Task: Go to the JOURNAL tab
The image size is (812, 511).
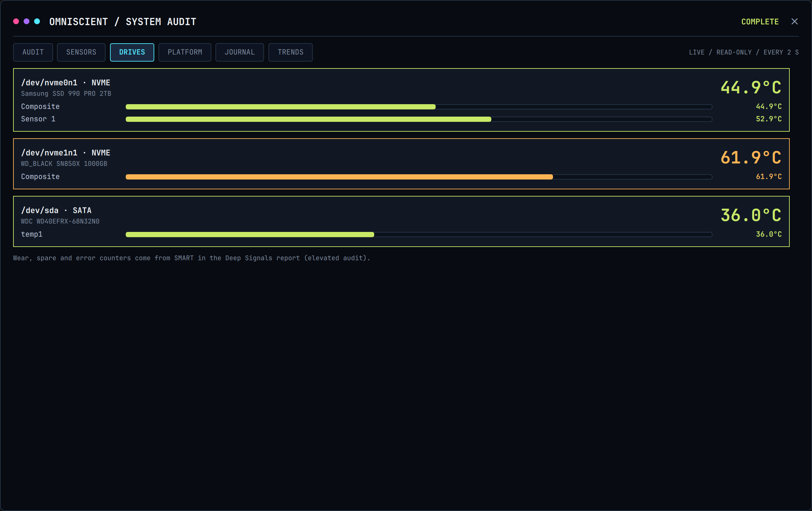Action: (240, 52)
